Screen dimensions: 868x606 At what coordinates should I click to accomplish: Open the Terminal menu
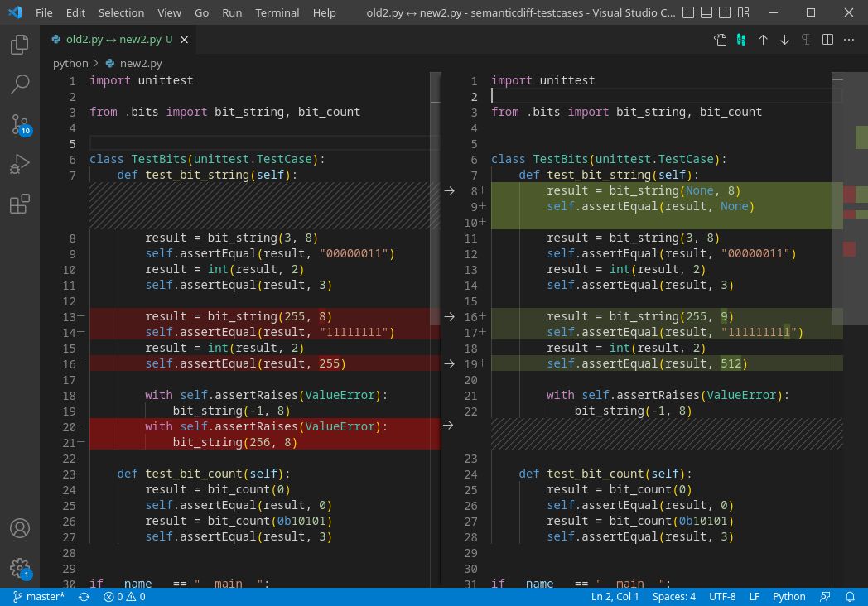point(277,12)
